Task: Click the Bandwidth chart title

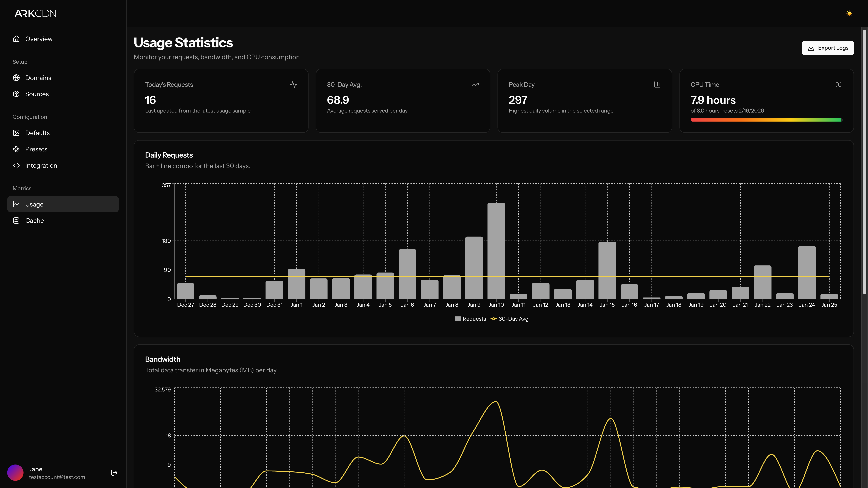Action: [x=163, y=359]
